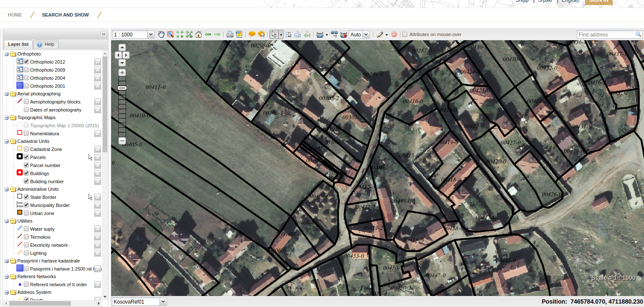Click the map pan up arrow

(122, 47)
